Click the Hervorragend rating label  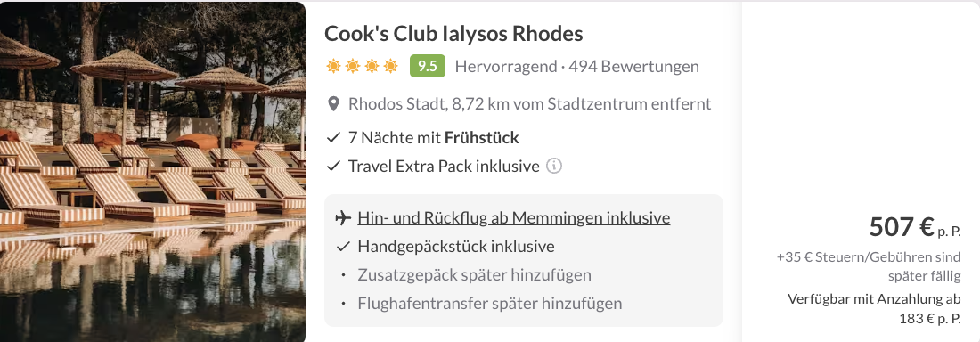[x=506, y=66]
